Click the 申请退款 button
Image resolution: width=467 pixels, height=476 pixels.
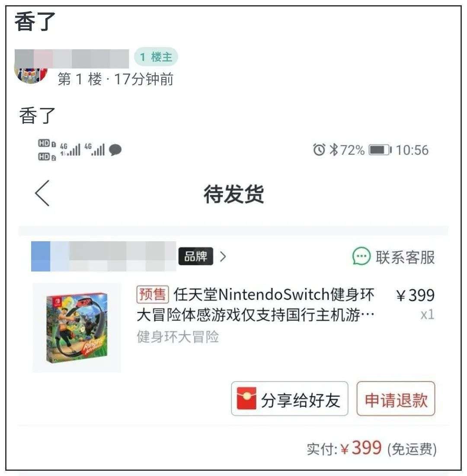(x=396, y=399)
